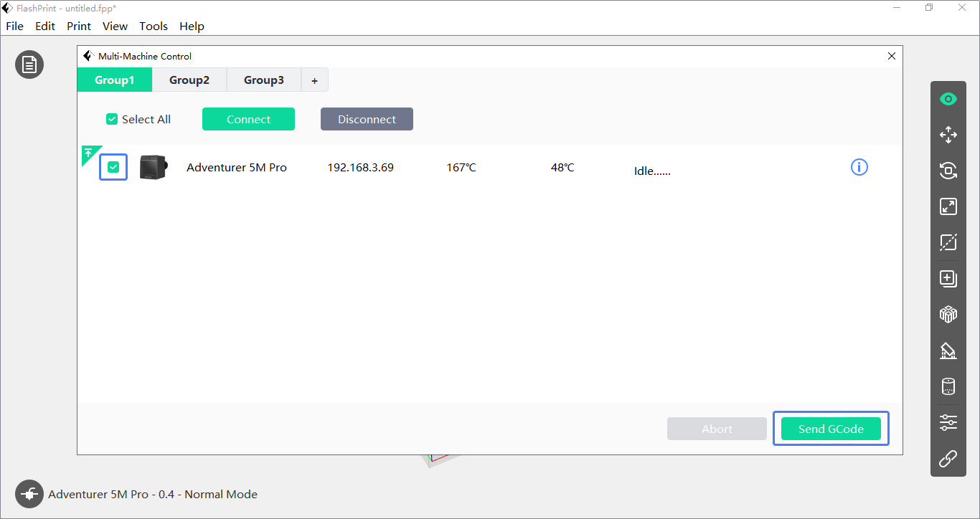Open info for Adventurer 5M Pro
Screen dimensions: 980x519
(x=859, y=167)
